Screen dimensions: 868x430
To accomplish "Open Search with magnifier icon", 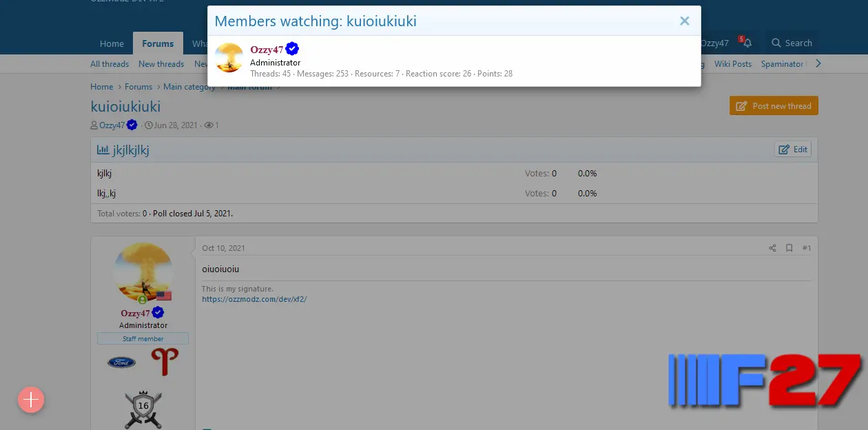I will [792, 43].
